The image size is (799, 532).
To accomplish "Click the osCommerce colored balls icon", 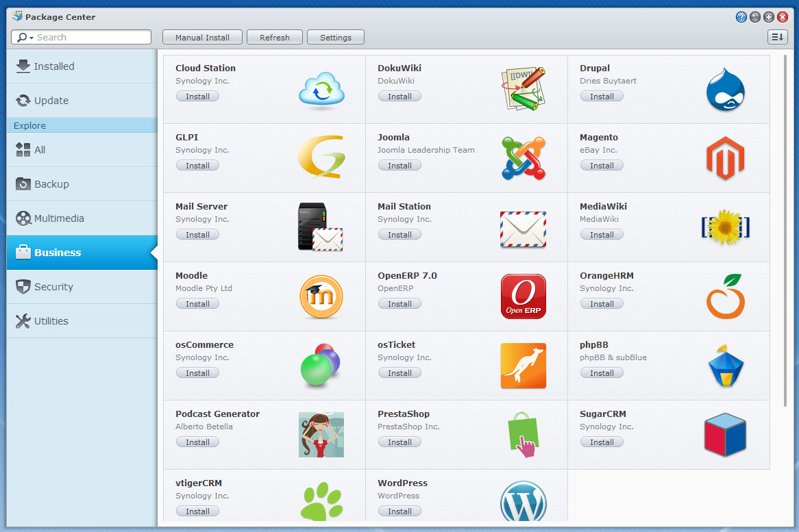I will coord(321,365).
